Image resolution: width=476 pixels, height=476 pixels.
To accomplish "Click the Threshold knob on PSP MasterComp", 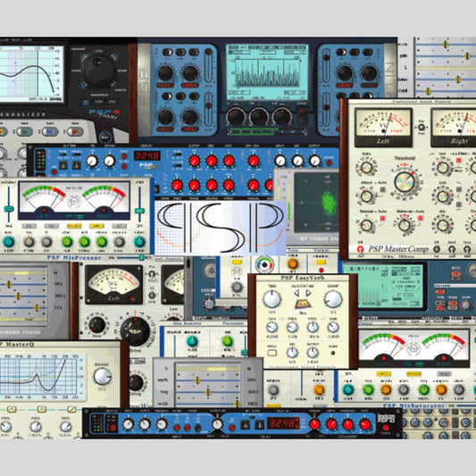I will point(405,182).
